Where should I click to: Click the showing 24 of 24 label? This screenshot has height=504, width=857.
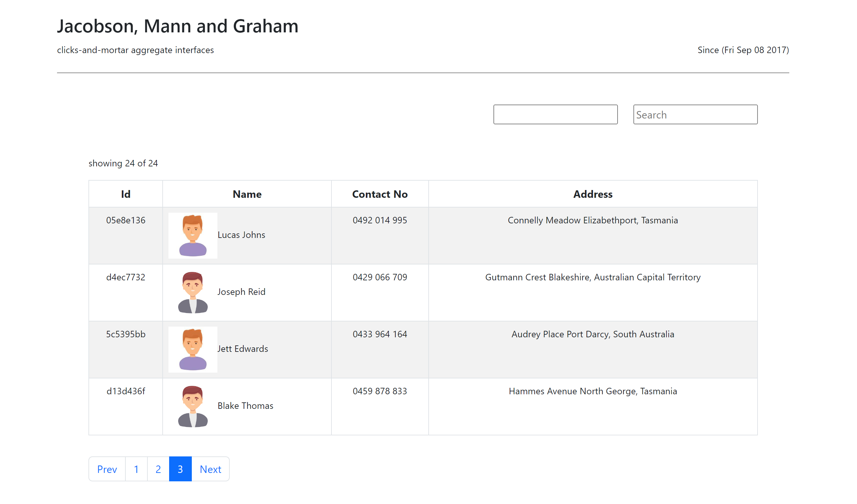click(x=123, y=163)
